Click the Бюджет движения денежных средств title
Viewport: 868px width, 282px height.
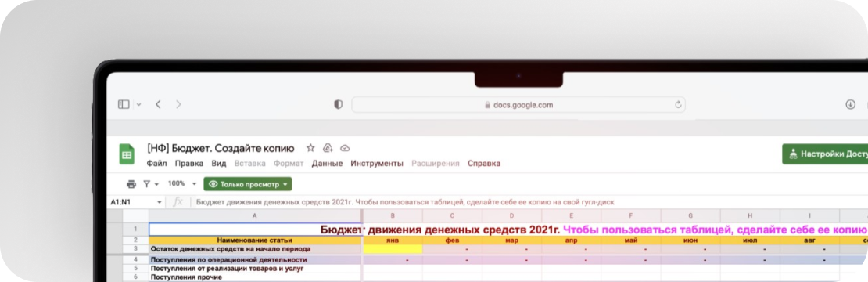click(440, 230)
